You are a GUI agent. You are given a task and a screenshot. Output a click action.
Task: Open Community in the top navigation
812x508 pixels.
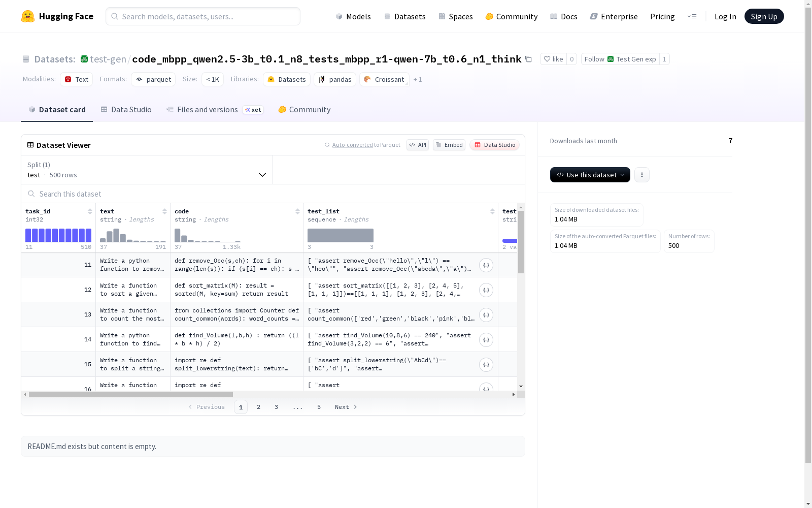[x=511, y=16]
